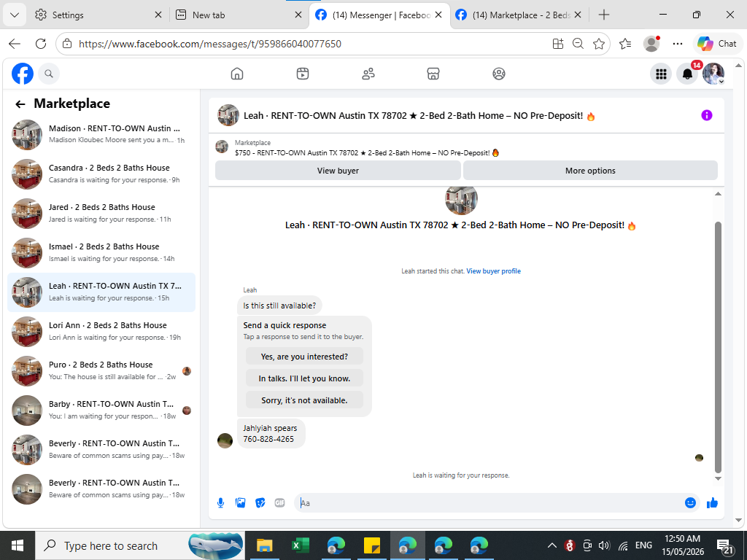The height and width of the screenshot is (560, 747).
Task: Expand the tab actions dropdown chevron
Action: pyautogui.click(x=15, y=15)
